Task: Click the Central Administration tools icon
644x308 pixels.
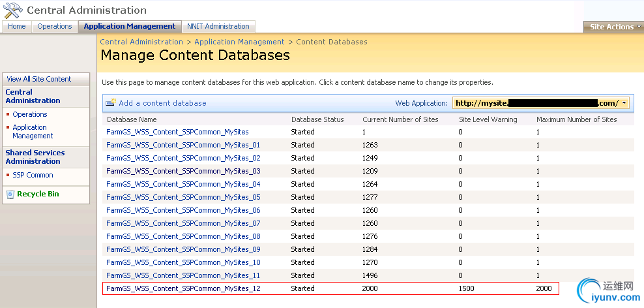Action: click(13, 10)
